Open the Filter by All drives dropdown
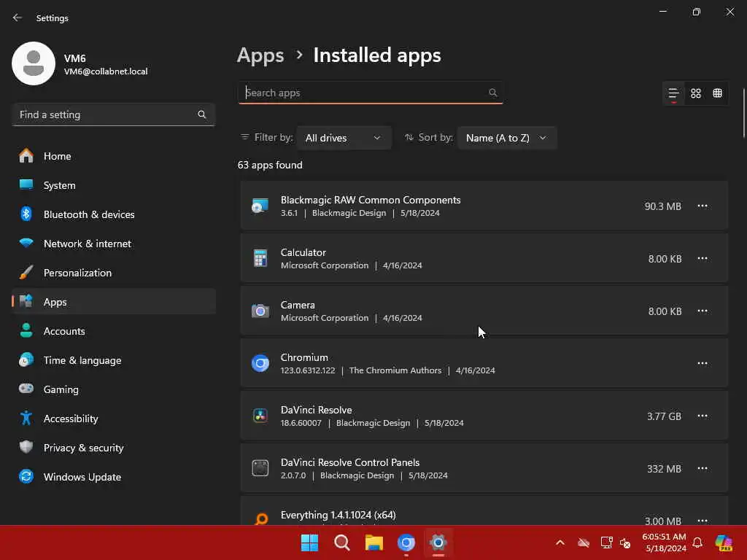The image size is (747, 560). tap(344, 138)
